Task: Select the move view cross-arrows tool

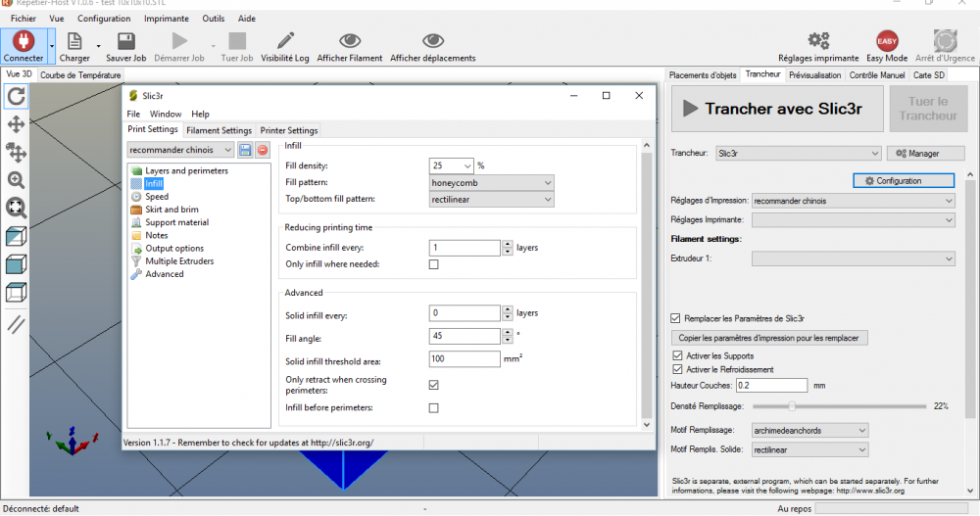Action: (x=17, y=123)
